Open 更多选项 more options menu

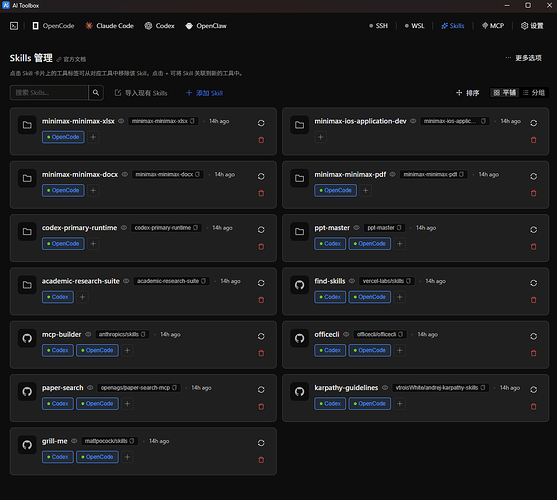coord(524,58)
